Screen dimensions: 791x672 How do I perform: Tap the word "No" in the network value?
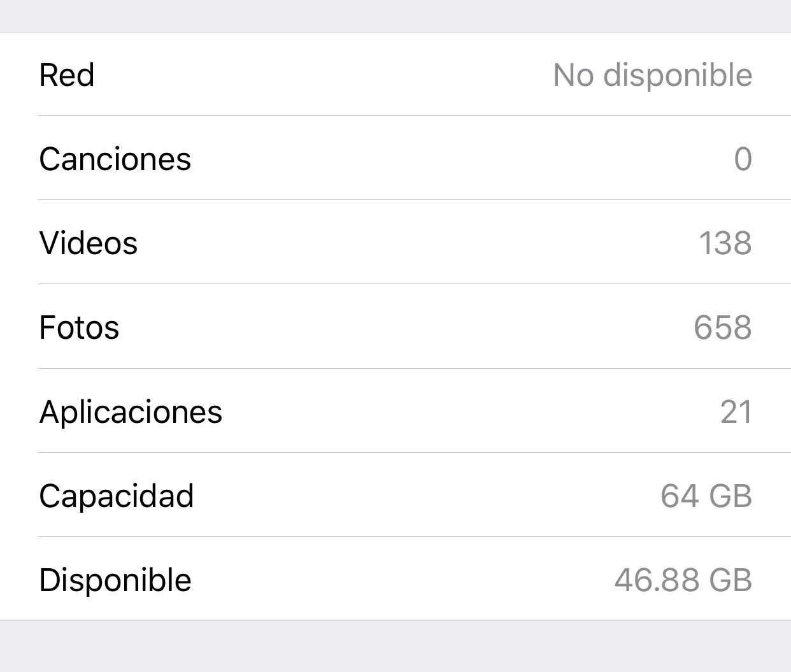click(573, 75)
